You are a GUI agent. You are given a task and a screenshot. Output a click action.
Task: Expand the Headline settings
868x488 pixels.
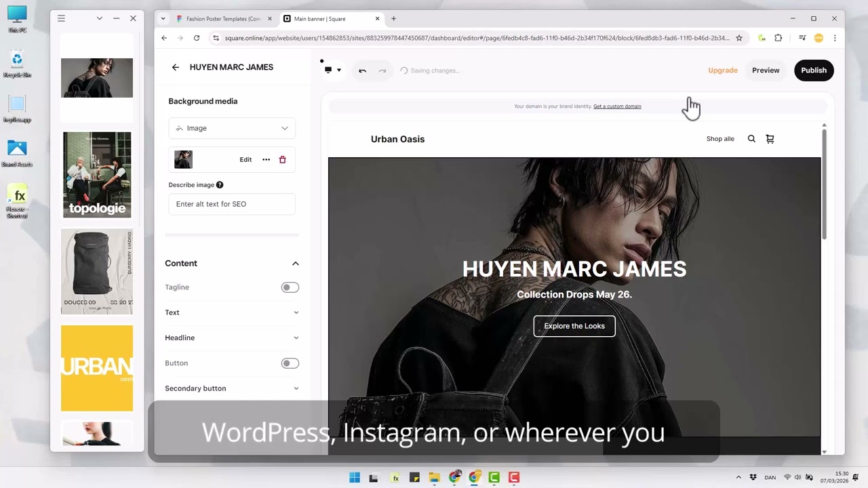pos(232,338)
